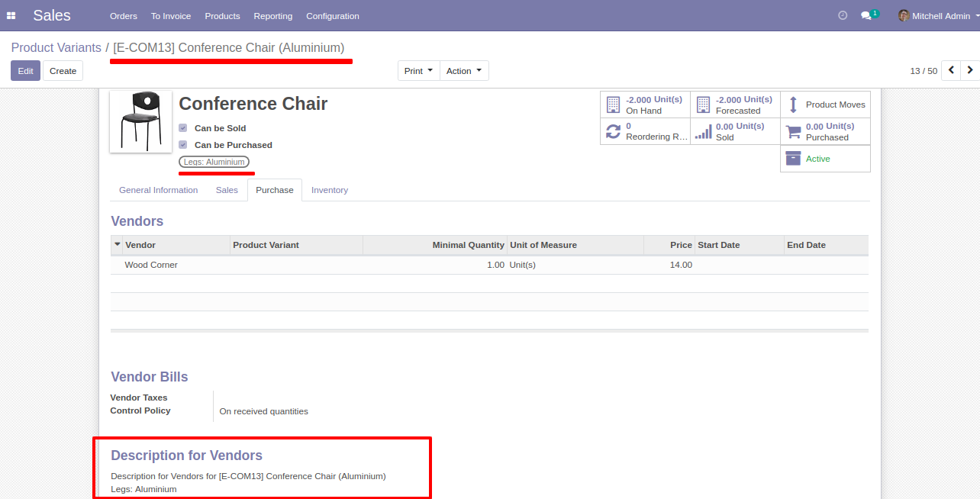The width and height of the screenshot is (980, 499).
Task: Open the Action dropdown
Action: tap(464, 71)
